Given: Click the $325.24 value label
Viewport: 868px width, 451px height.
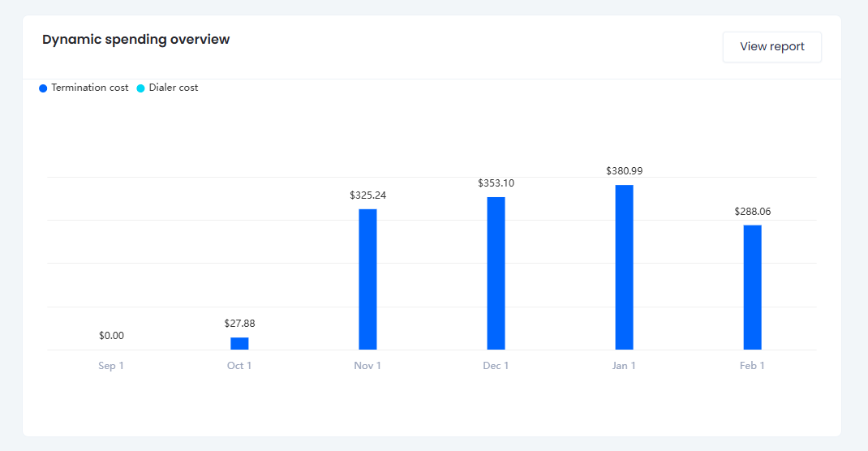Looking at the screenshot, I should click(368, 195).
